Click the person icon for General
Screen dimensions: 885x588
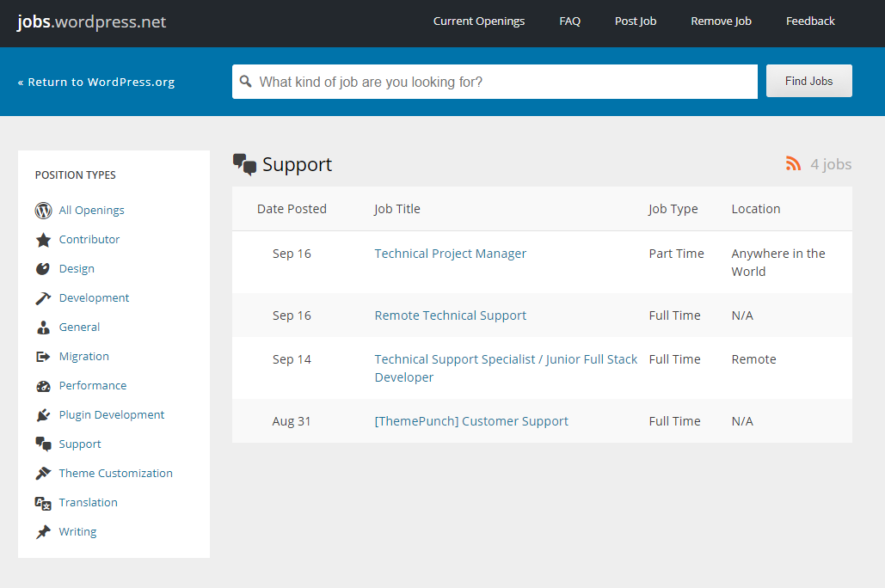click(x=43, y=328)
